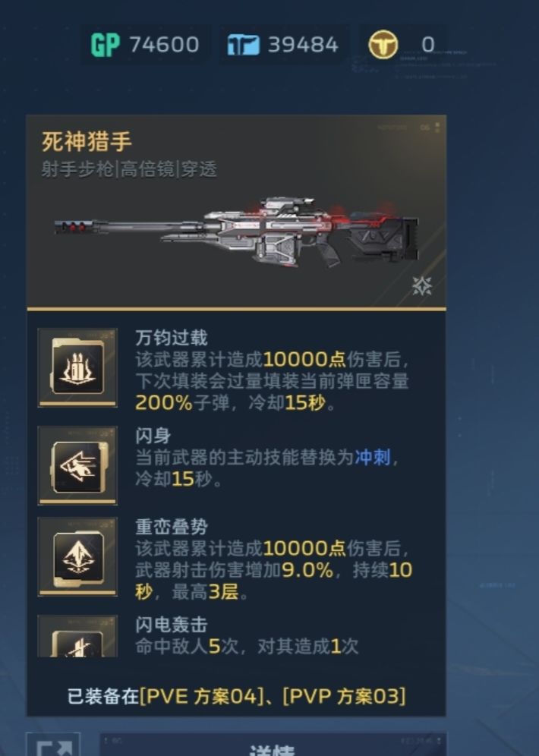
Task: Tap the gold T coin icon
Action: tap(383, 45)
